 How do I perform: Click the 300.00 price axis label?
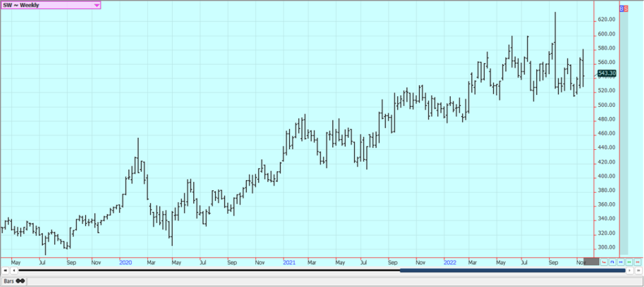click(x=606, y=247)
